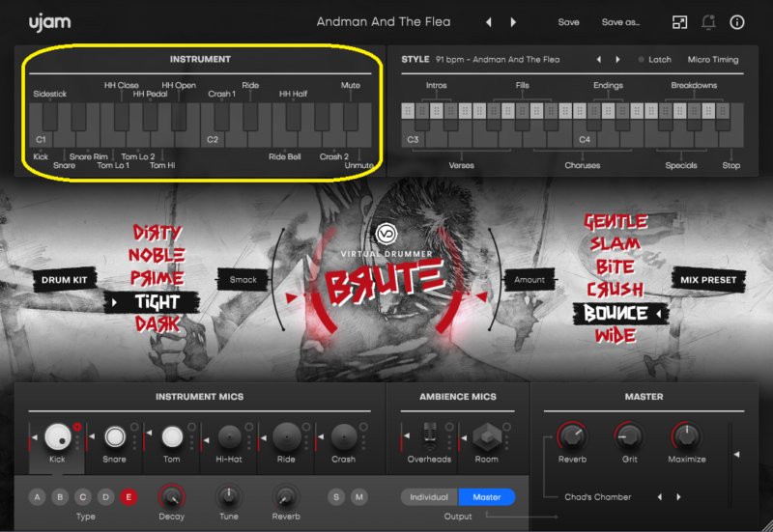Click the Kick Tune knob
This screenshot has height=532, width=773.
click(x=229, y=497)
